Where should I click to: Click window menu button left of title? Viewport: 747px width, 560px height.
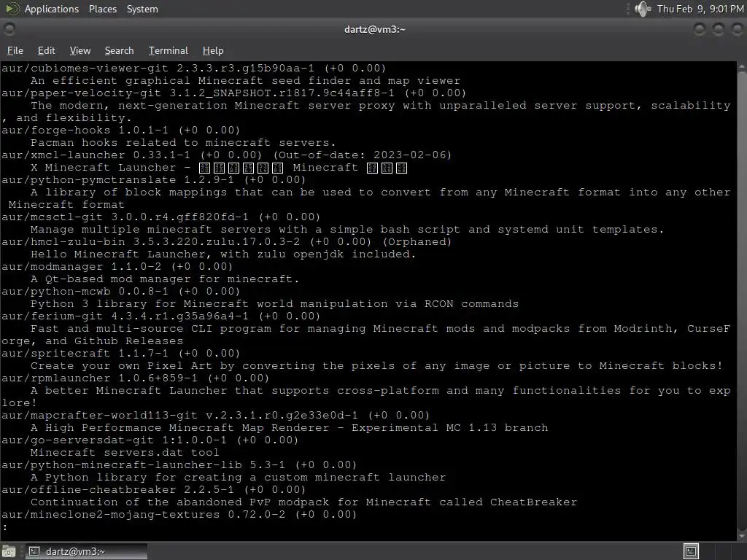click(x=9, y=29)
